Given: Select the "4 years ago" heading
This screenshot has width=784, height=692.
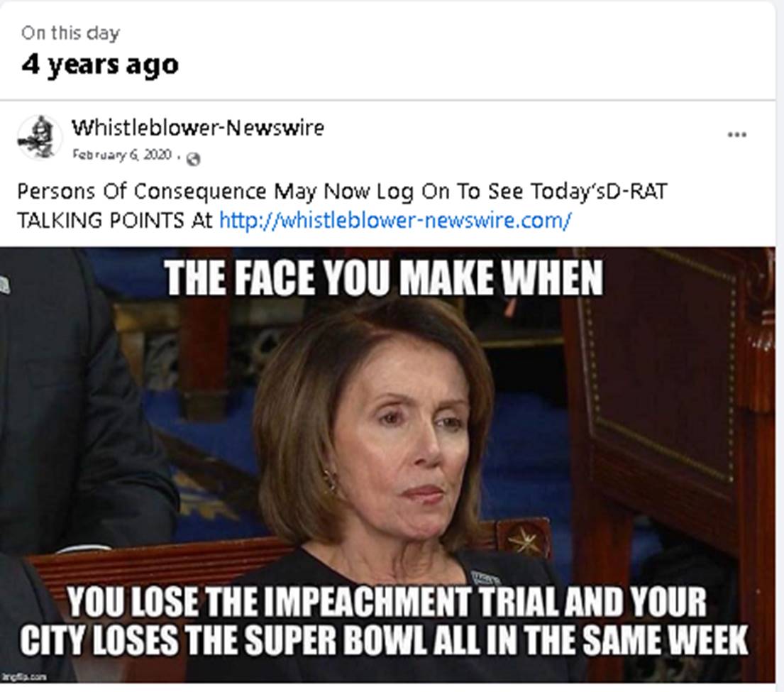Looking at the screenshot, I should (100, 65).
